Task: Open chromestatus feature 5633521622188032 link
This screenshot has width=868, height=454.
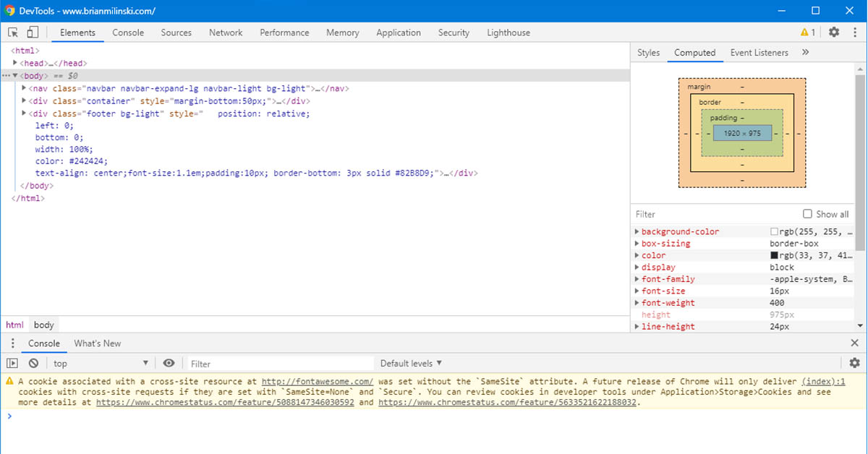Action: (x=507, y=402)
